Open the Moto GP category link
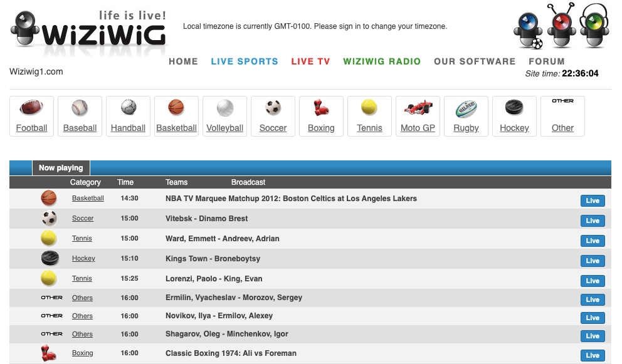Viewport: 622px width, 364px height. [x=418, y=128]
